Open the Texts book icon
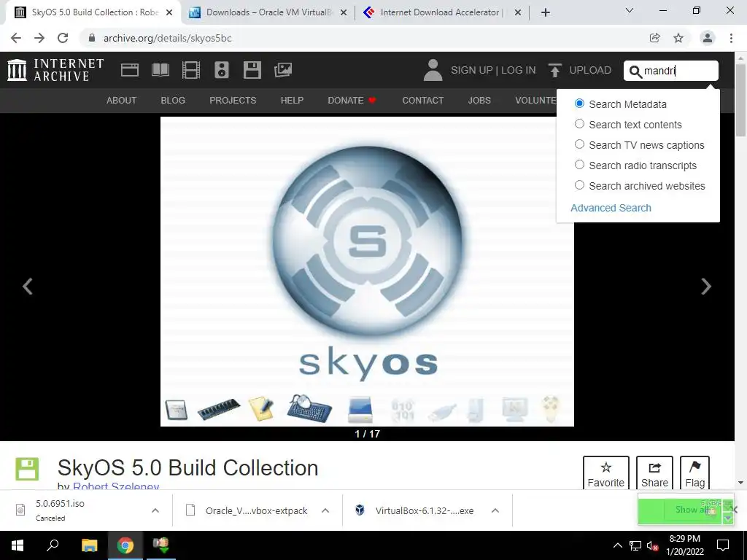The height and width of the screenshot is (560, 747). [x=160, y=70]
